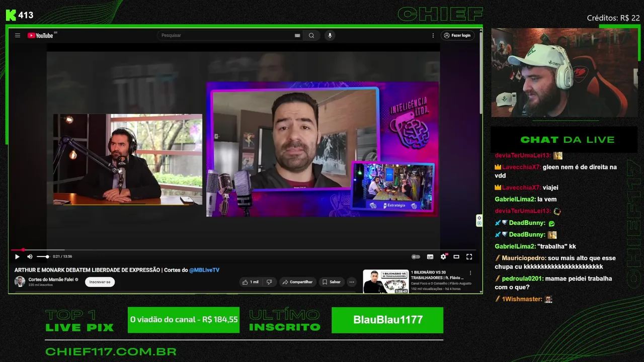The height and width of the screenshot is (362, 644).
Task: Open the 1 Bilionário vs 30 Trabalhadores thumbnail
Action: [x=386, y=282]
